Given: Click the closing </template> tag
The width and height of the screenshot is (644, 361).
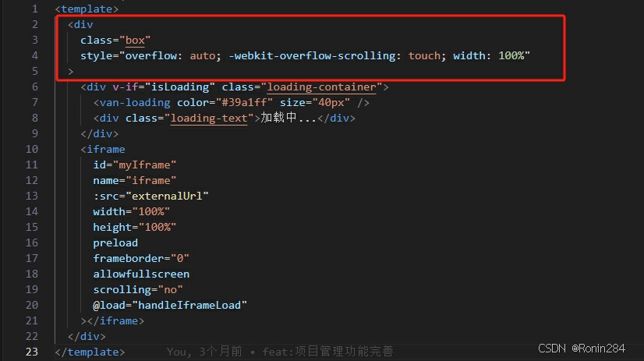Looking at the screenshot, I should pos(90,352).
